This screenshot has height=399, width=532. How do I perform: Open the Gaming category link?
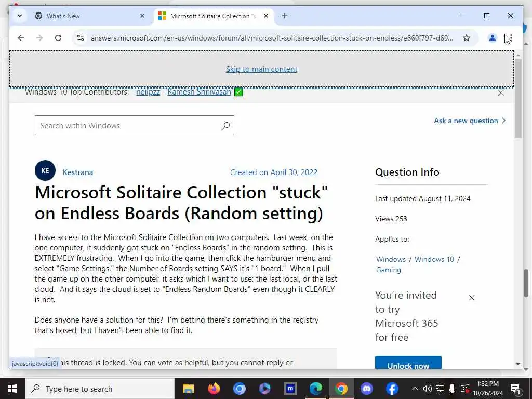[389, 270]
